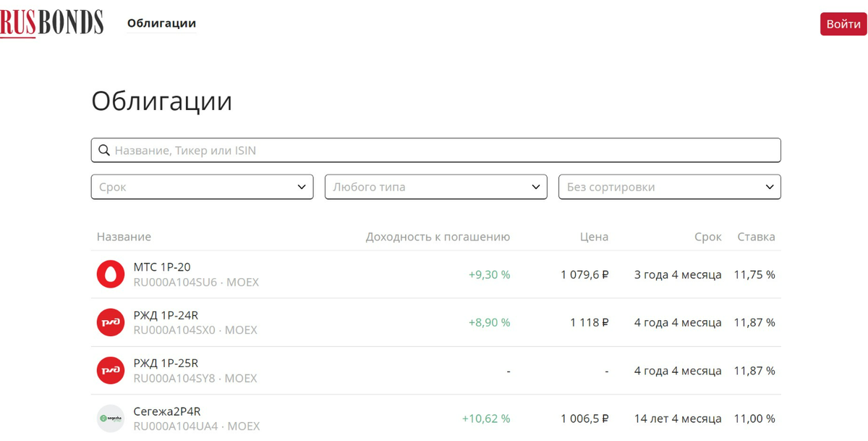This screenshot has width=868, height=441.
Task: Click the MTS issuer logo icon
Action: (x=110, y=274)
